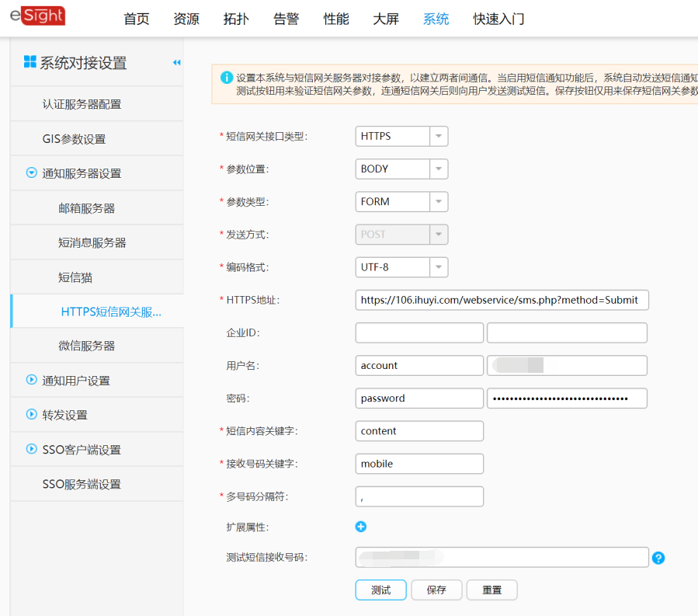Screen dimensions: 698x616
Task: Open the 告警 top menu
Action: (286, 19)
